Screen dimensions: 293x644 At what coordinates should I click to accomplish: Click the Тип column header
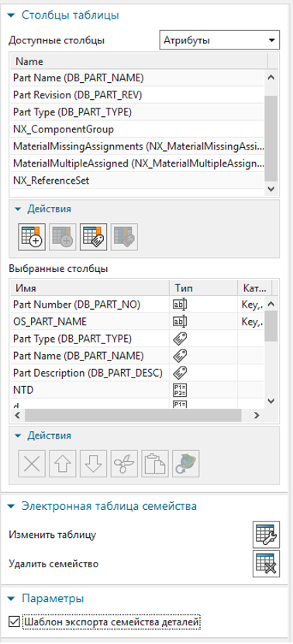point(203,288)
